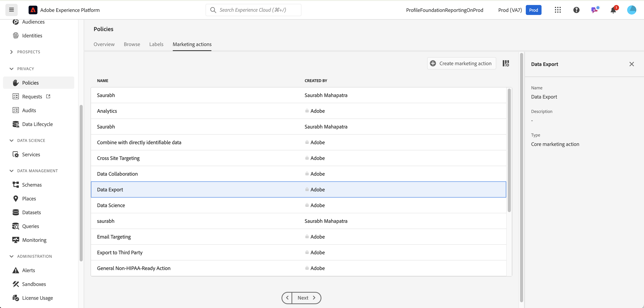The height and width of the screenshot is (308, 644).
Task: Open the user profile avatar
Action: (x=632, y=10)
